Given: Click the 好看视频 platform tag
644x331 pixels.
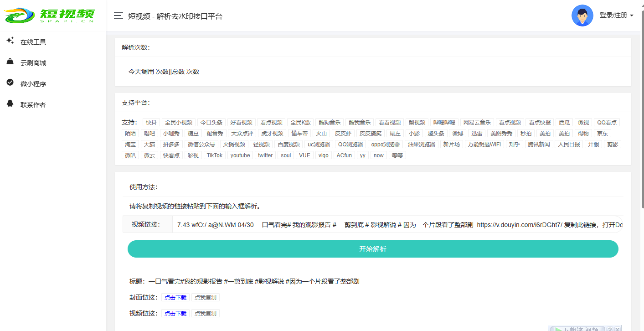Looking at the screenshot, I should coord(241,123).
